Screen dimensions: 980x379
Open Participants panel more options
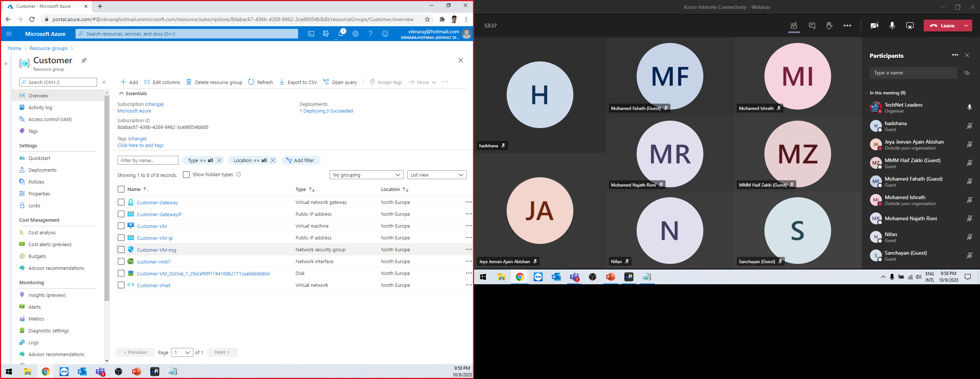tap(955, 55)
